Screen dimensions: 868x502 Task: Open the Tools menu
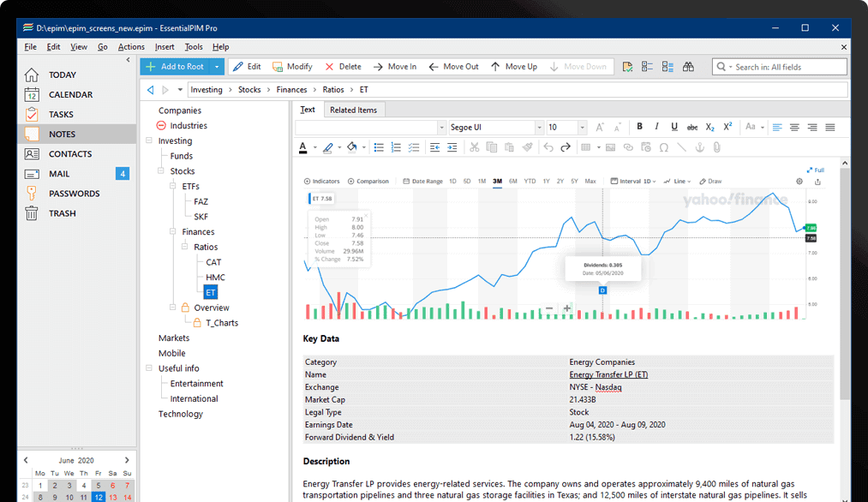click(194, 47)
